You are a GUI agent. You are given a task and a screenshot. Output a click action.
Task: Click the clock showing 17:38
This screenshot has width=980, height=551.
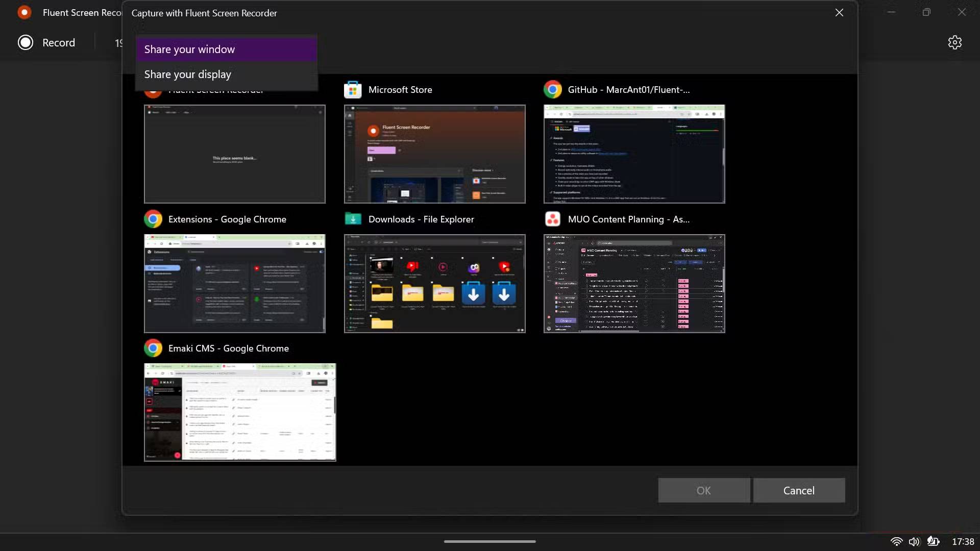(x=964, y=542)
